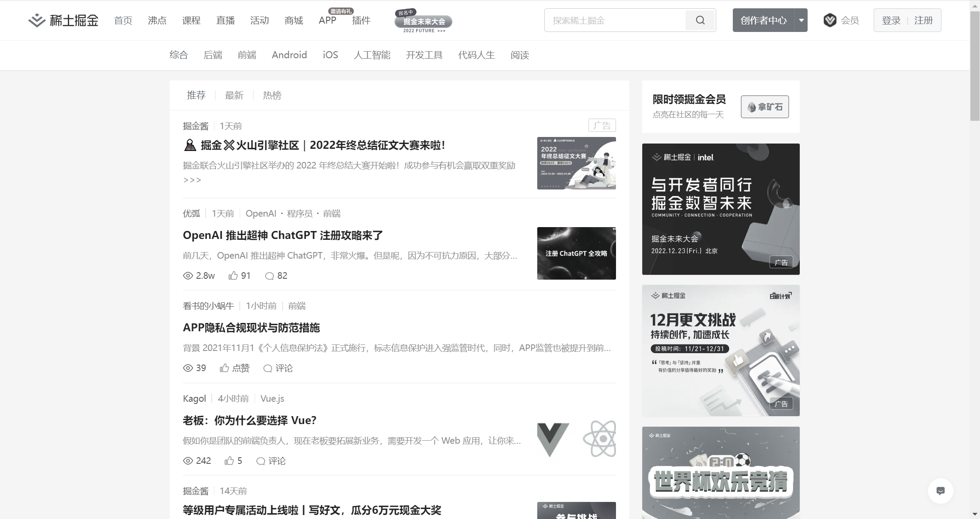Click the member badge icon

pos(829,21)
